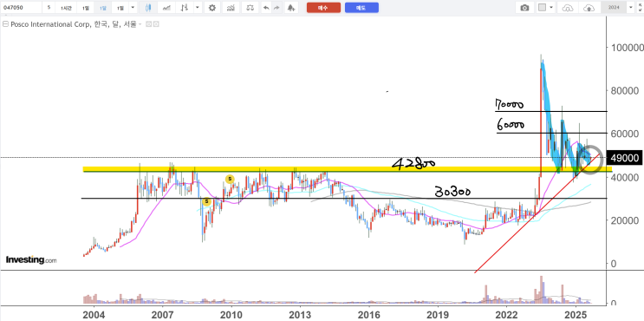Screen dimensions: 644x321
Task: Click the compare symbols scales icon
Action: tap(250, 8)
